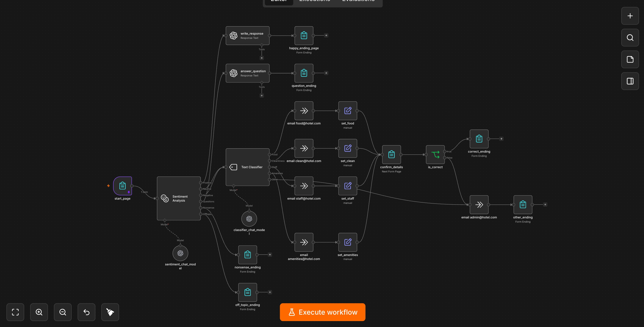This screenshot has height=327, width=644.
Task: Select the answer_question OpenAI node
Action: (x=248, y=73)
